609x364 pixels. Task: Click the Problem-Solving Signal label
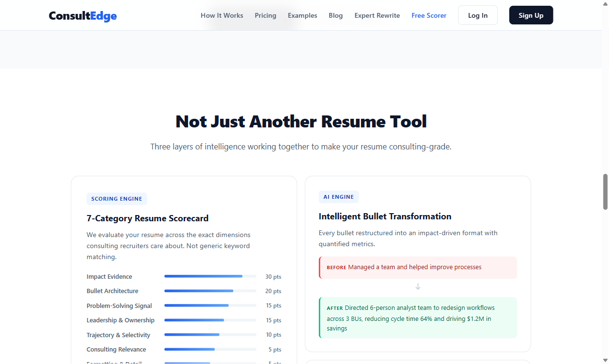coord(119,306)
